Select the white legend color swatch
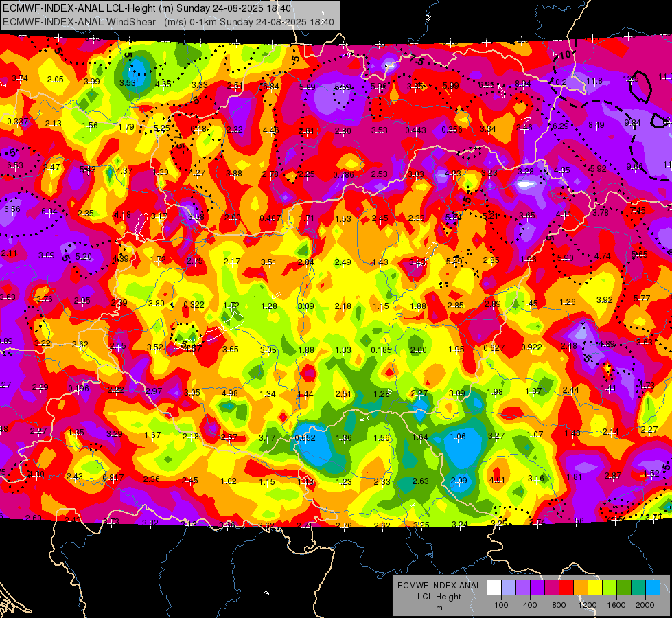672x618 pixels. pos(494,588)
